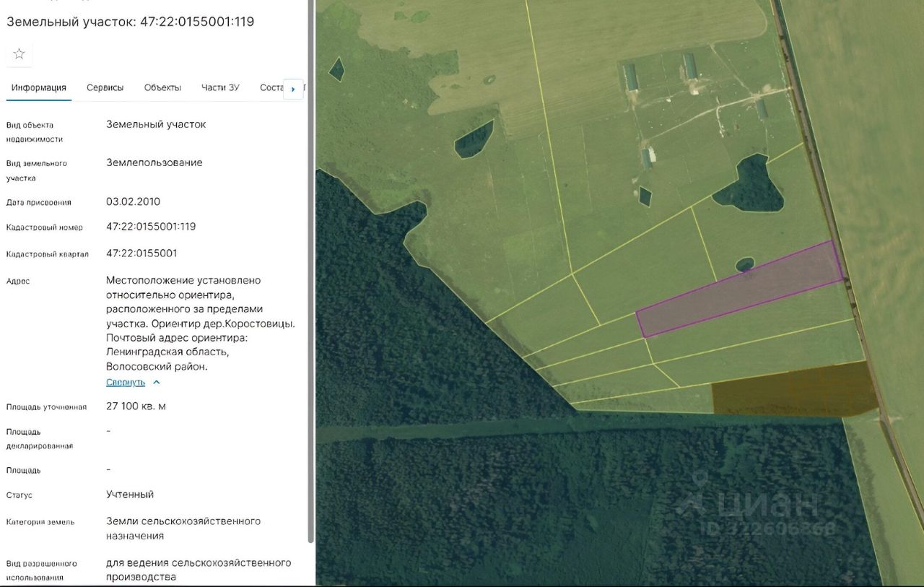Add the land plot to favorites with the star
924x587 pixels.
coord(19,54)
